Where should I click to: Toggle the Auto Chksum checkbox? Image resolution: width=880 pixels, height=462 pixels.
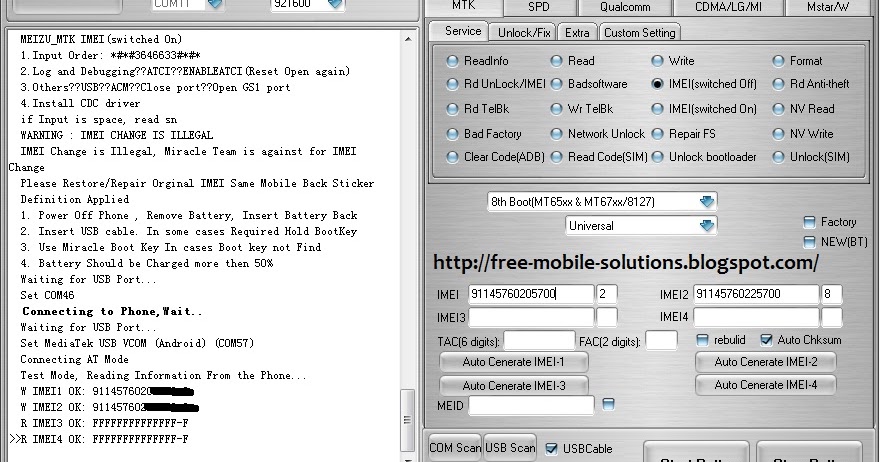click(767, 340)
